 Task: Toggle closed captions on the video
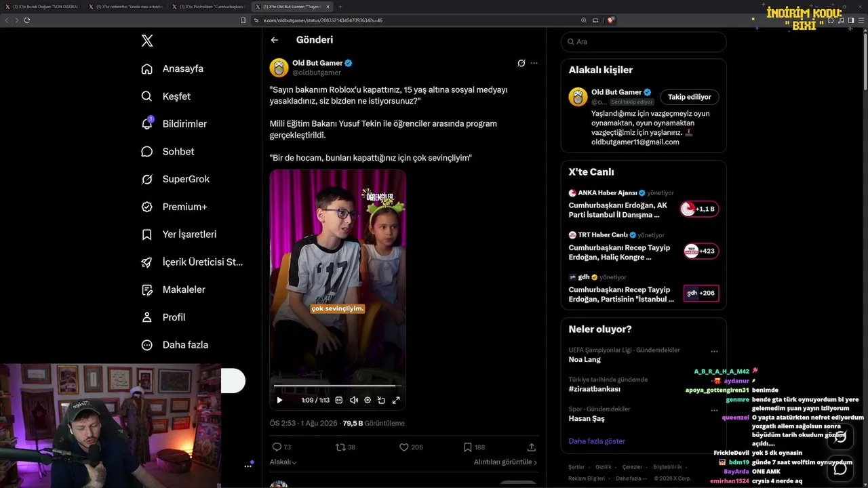tap(339, 400)
